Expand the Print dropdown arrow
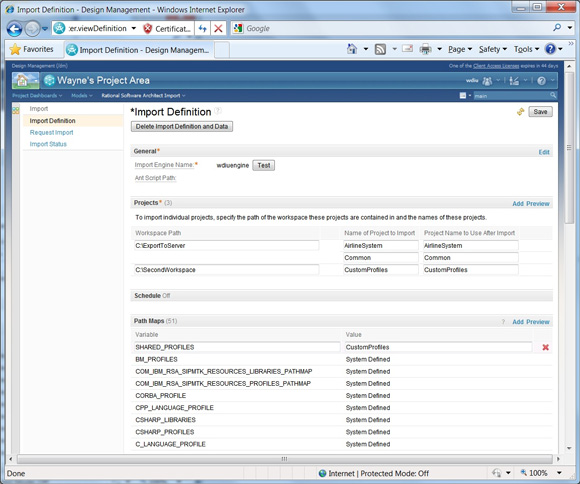580x484 pixels. 439,49
